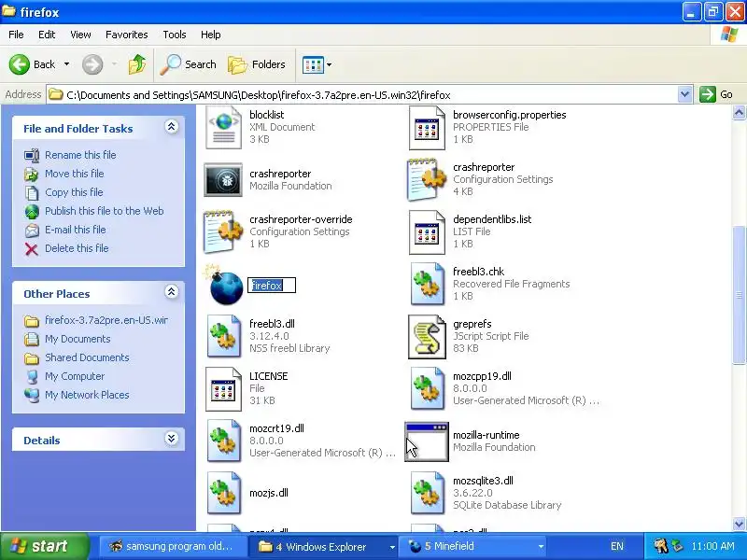The image size is (747, 560).
Task: Open the Windows Explorer taskbar group dropdown
Action: [392, 547]
